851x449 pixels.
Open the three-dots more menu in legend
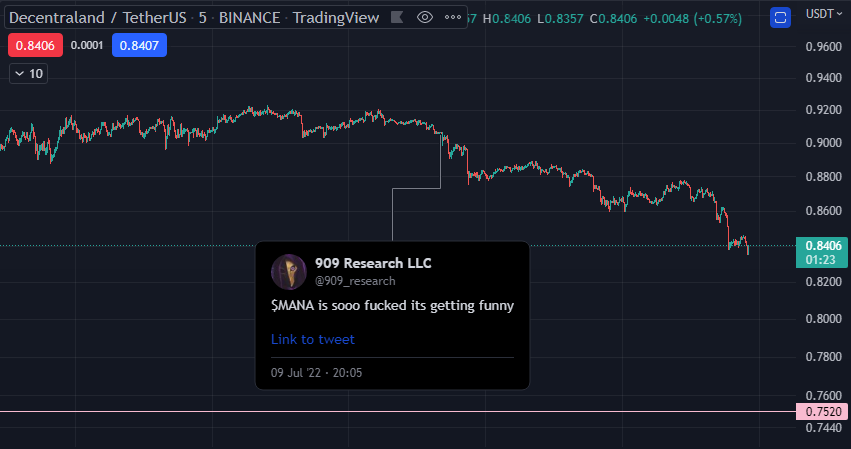(x=453, y=18)
